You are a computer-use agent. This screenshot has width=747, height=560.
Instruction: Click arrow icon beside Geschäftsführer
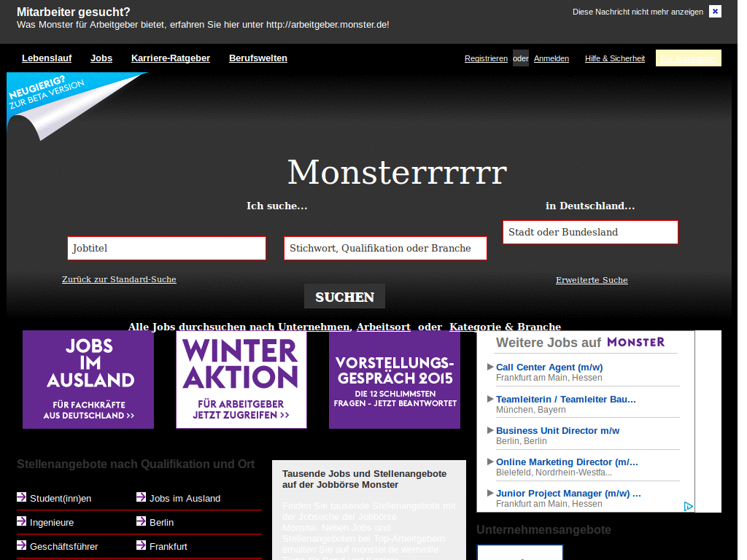[x=21, y=545]
